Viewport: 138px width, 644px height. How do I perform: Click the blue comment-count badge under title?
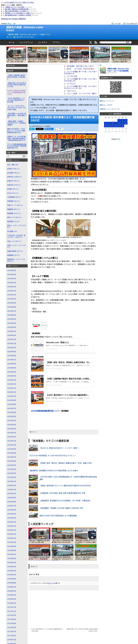[32, 129]
